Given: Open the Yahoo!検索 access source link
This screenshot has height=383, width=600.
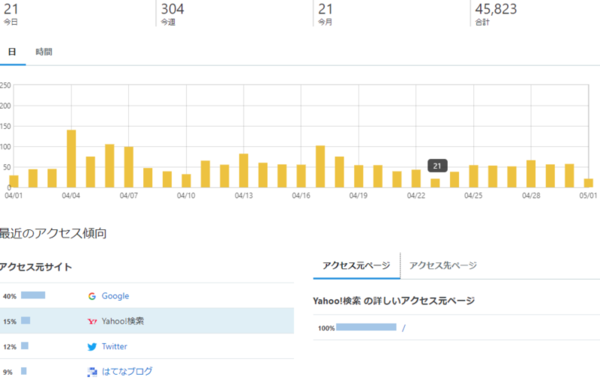Looking at the screenshot, I should click(123, 321).
